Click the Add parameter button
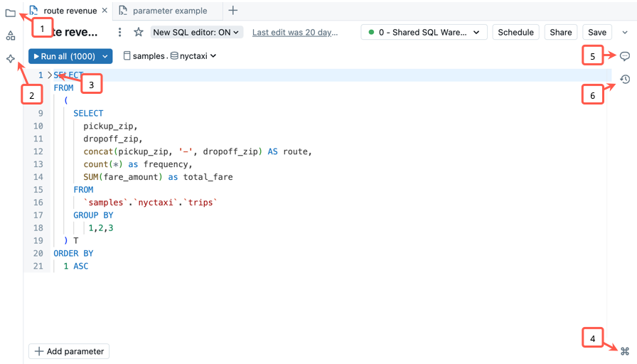The height and width of the screenshot is (364, 637). coord(69,351)
